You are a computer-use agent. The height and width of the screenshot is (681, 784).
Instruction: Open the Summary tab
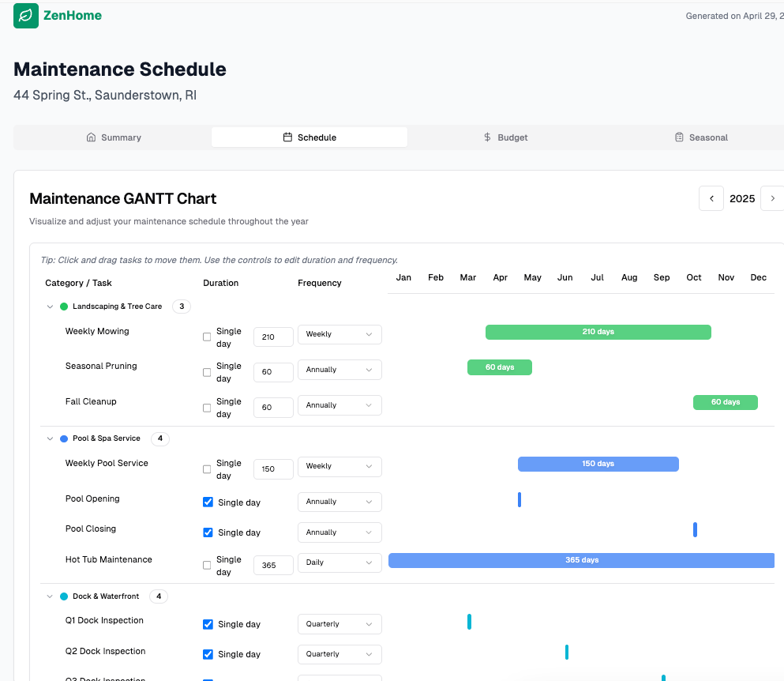[x=114, y=137]
